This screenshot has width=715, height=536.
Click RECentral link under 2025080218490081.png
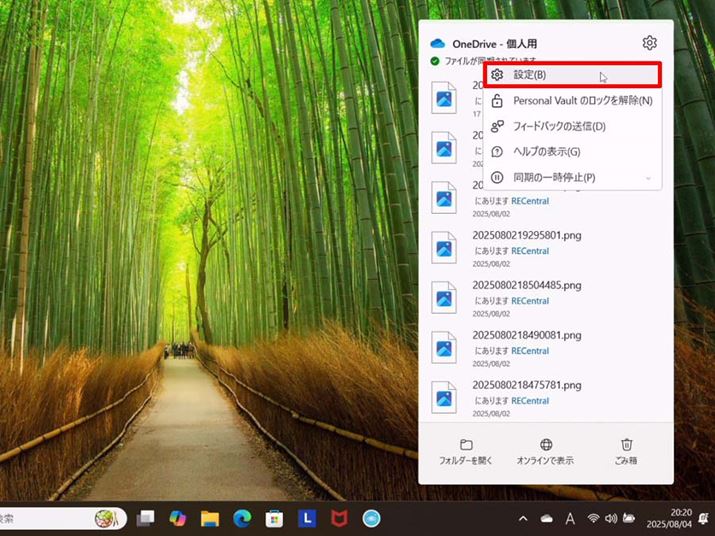[x=530, y=351]
